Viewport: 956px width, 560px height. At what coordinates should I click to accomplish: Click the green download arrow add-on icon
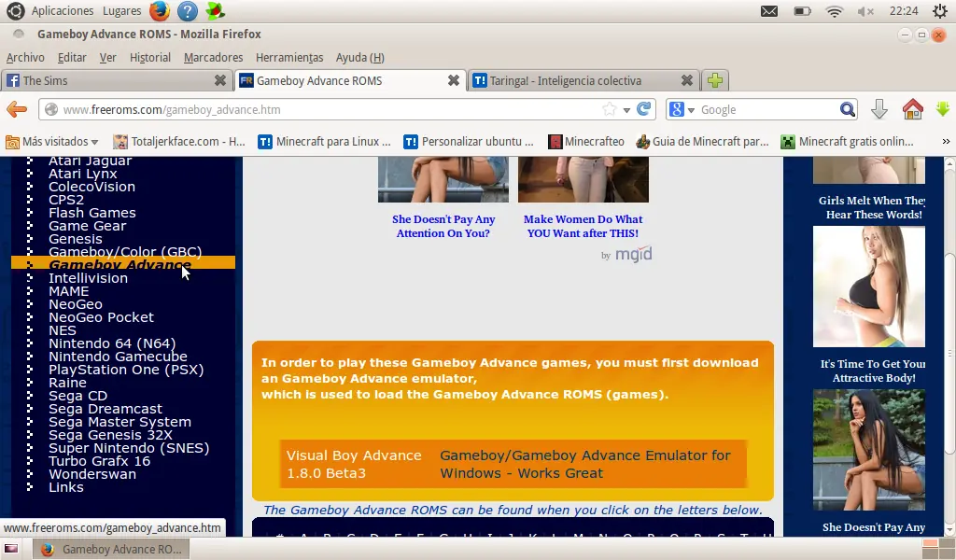tap(943, 110)
